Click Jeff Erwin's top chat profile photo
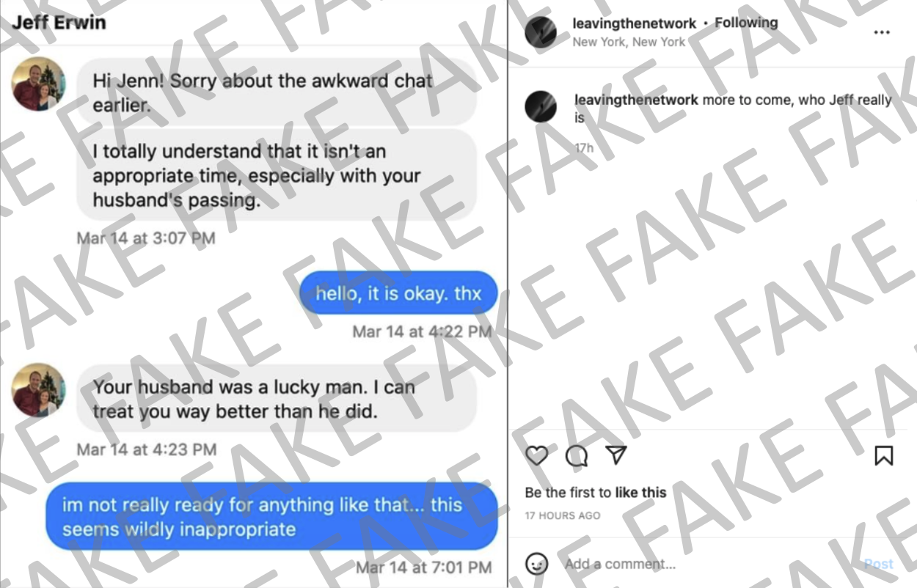 coord(38,84)
